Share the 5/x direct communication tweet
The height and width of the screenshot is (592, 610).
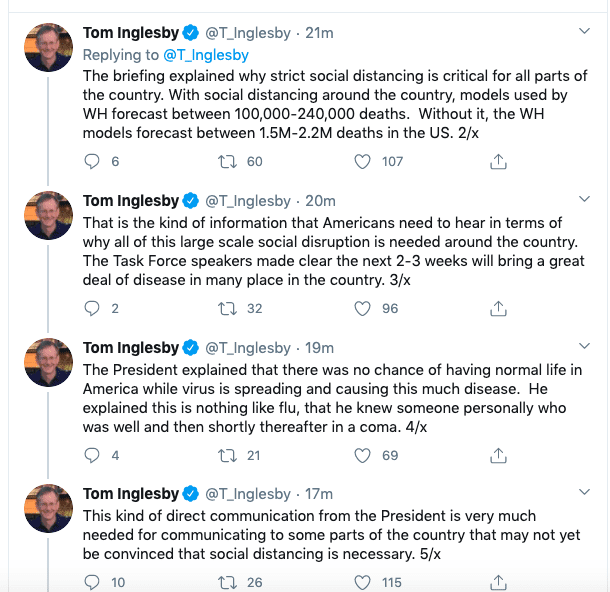click(x=499, y=582)
